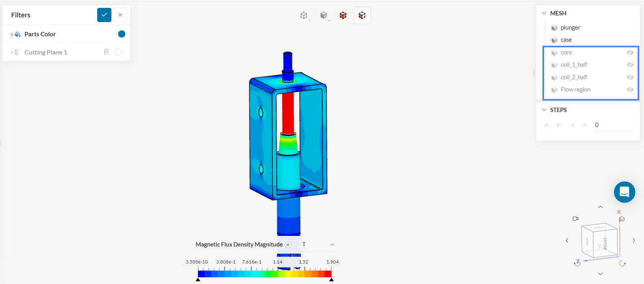Click the solid gray cube render mode
644x284 pixels.
tap(324, 15)
